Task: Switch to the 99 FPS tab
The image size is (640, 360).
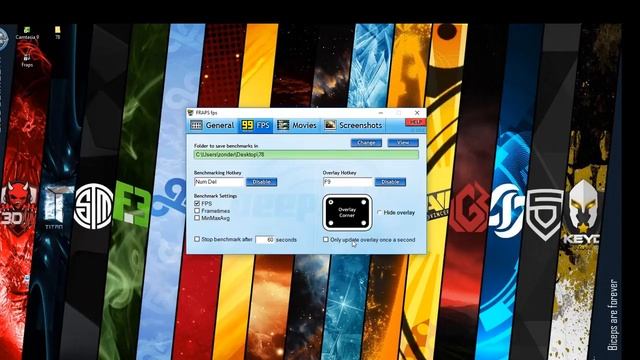Action: pos(256,125)
